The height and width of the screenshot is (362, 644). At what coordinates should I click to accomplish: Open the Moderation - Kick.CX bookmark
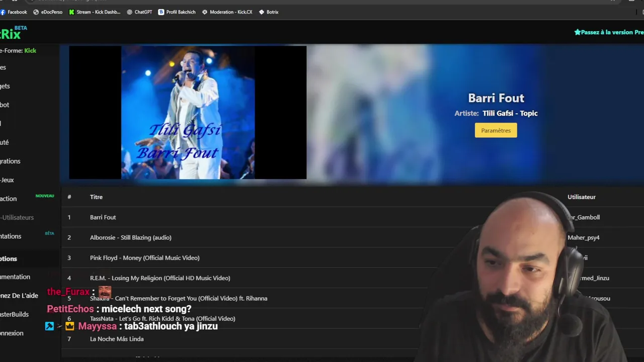point(227,12)
